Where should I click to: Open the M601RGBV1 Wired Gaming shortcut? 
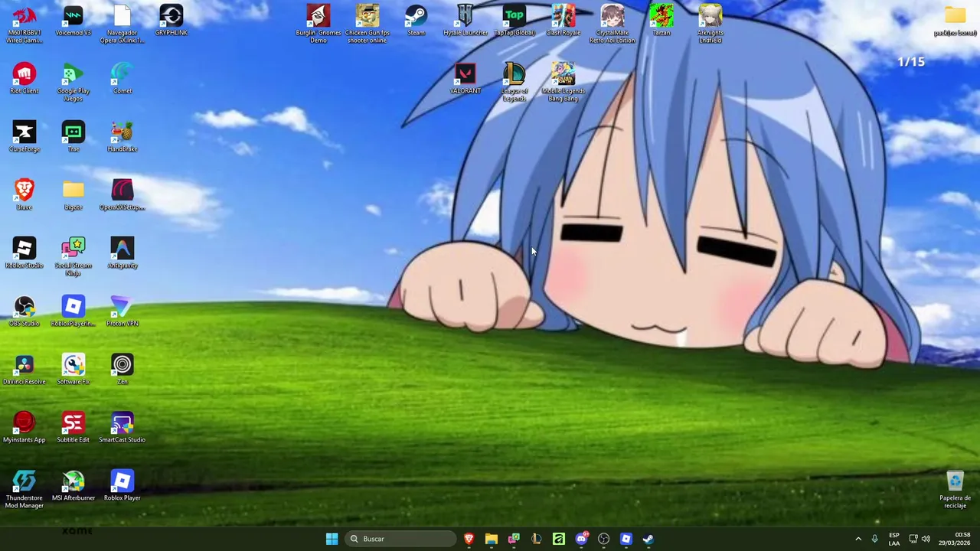(x=24, y=24)
